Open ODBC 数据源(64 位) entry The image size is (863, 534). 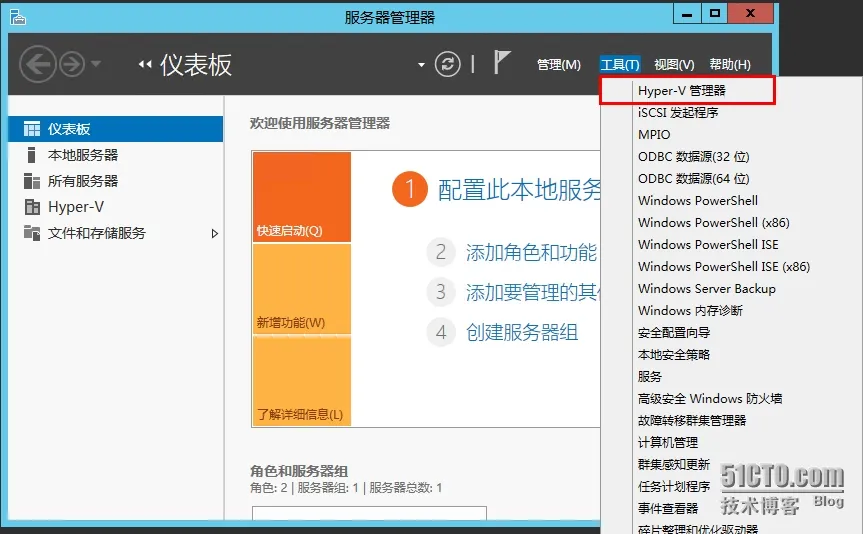[693, 178]
